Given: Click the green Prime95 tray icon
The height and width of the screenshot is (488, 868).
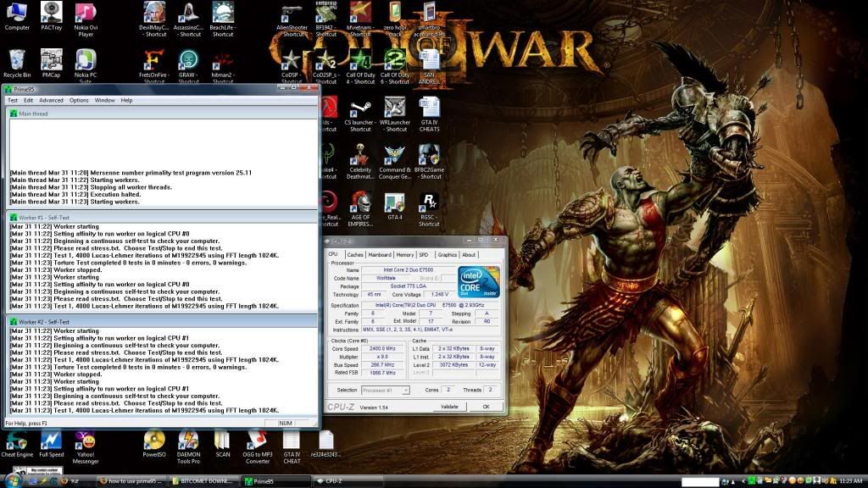Looking at the screenshot, I should click(751, 481).
